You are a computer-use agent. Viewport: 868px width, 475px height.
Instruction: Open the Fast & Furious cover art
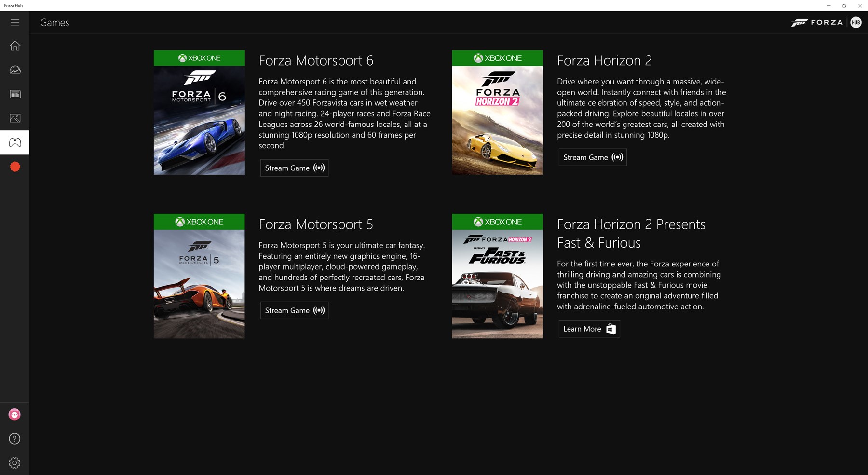pyautogui.click(x=498, y=276)
